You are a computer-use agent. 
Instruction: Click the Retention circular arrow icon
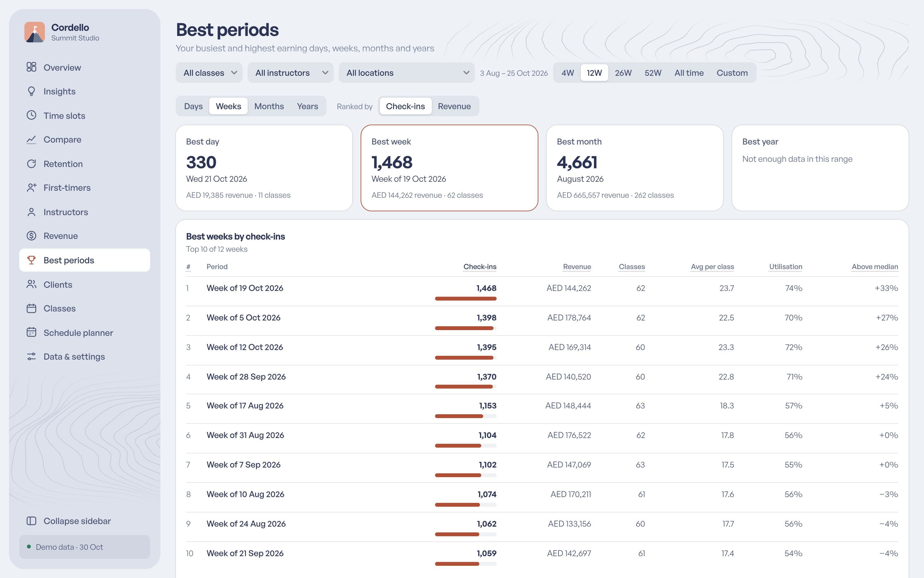[31, 164]
